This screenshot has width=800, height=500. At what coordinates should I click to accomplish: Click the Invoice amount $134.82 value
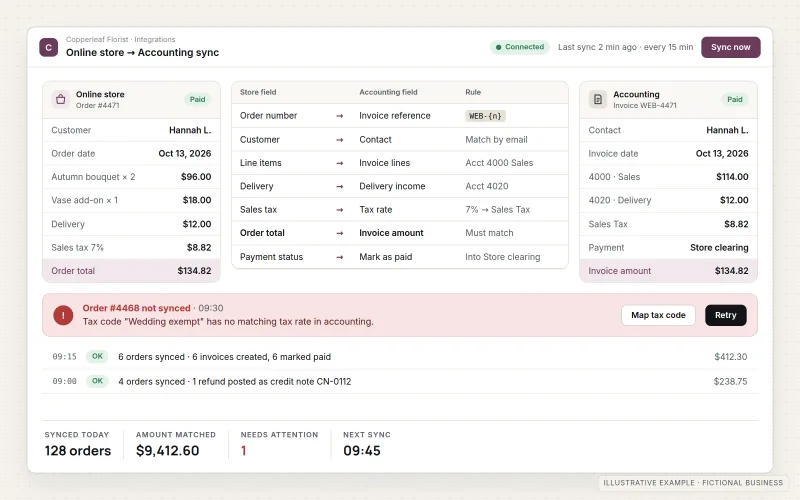pyautogui.click(x=732, y=271)
